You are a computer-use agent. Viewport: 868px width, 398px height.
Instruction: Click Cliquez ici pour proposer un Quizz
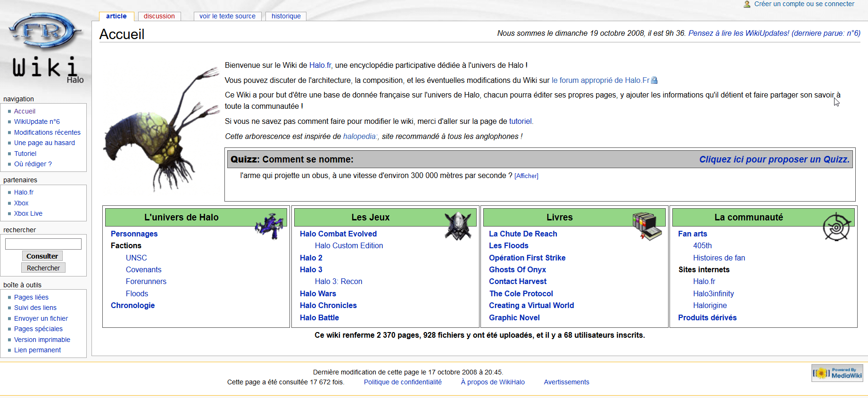[774, 160]
